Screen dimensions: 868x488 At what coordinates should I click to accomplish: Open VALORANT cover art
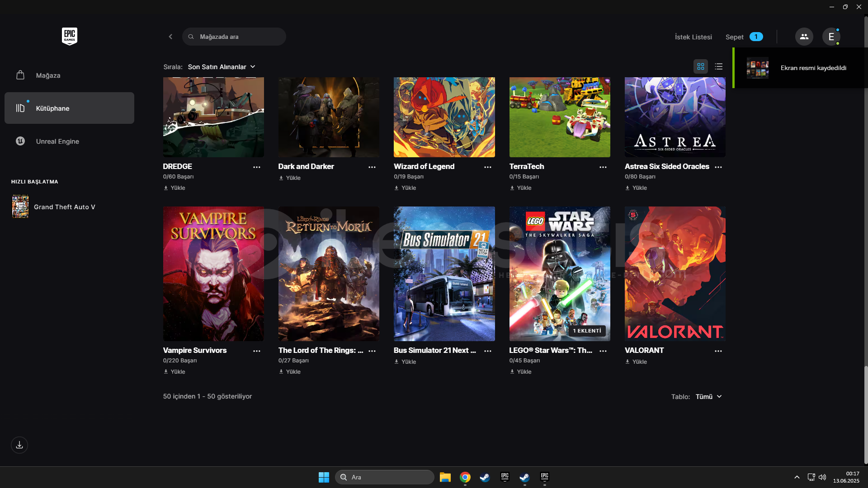point(675,274)
